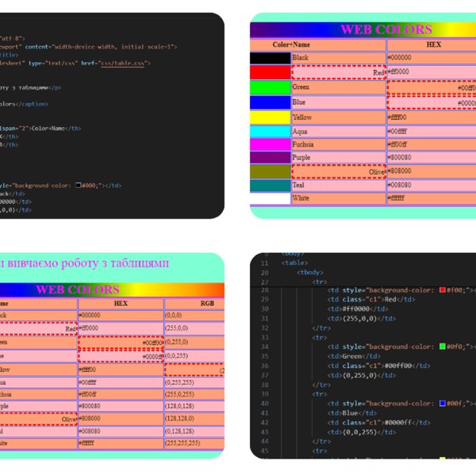
Task: Click code line 31 containing (255,0,0)
Action: pyautogui.click(x=362, y=318)
